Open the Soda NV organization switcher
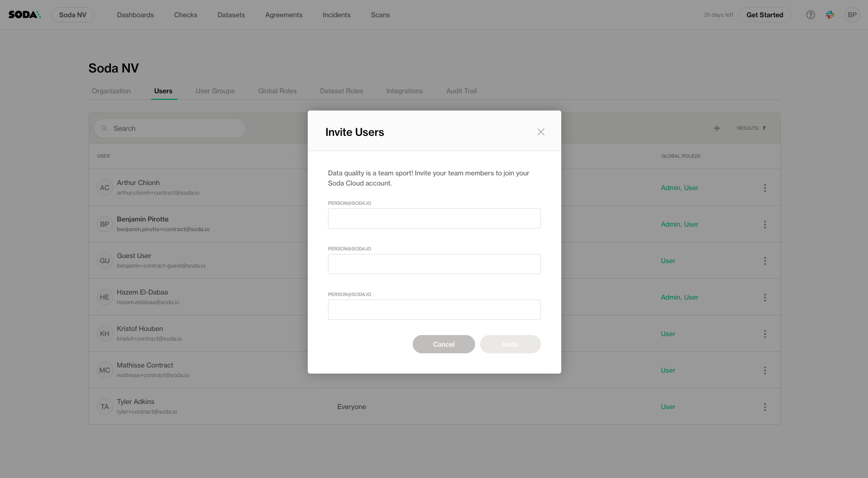Image resolution: width=868 pixels, height=478 pixels. pos(73,15)
